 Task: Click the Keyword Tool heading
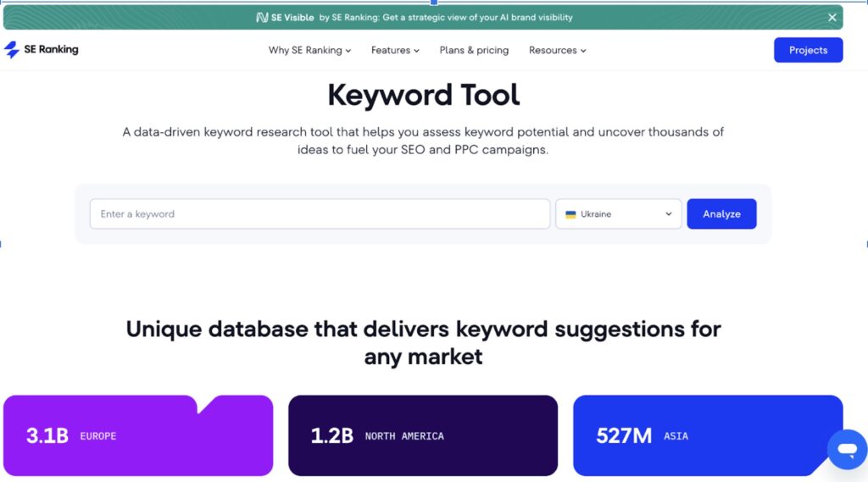tap(424, 95)
